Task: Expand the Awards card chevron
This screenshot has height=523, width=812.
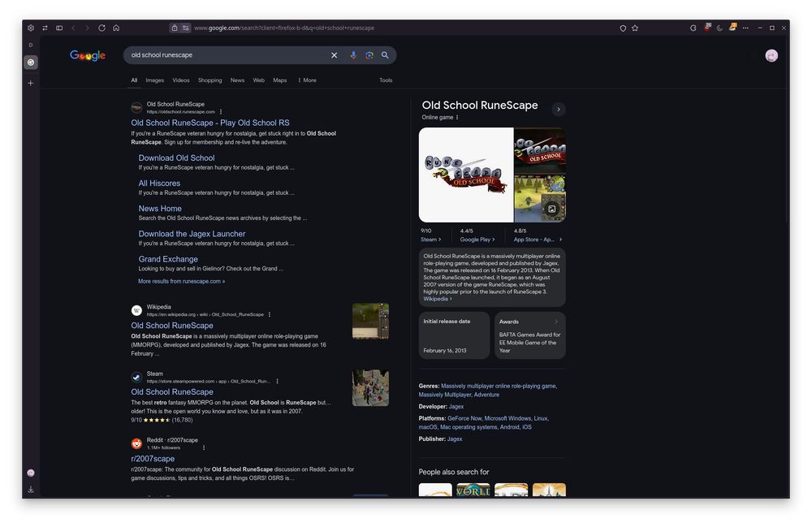Action: (556, 322)
